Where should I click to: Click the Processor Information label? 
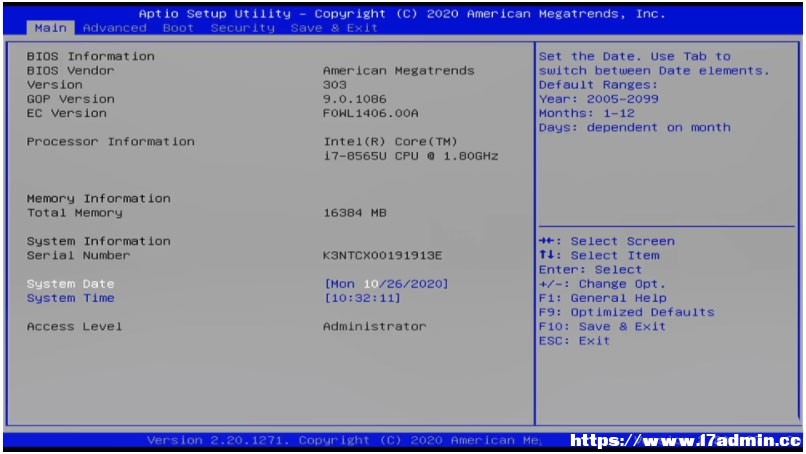[x=111, y=141]
